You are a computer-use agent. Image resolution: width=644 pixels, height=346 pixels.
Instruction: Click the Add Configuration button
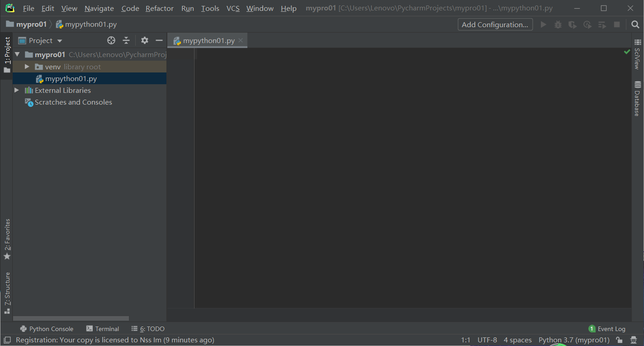(495, 24)
